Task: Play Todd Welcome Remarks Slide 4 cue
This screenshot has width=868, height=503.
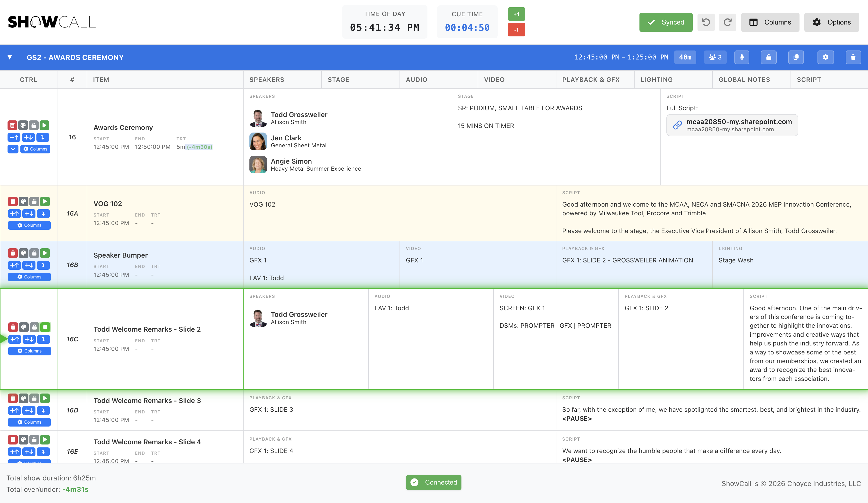Action: [45, 440]
